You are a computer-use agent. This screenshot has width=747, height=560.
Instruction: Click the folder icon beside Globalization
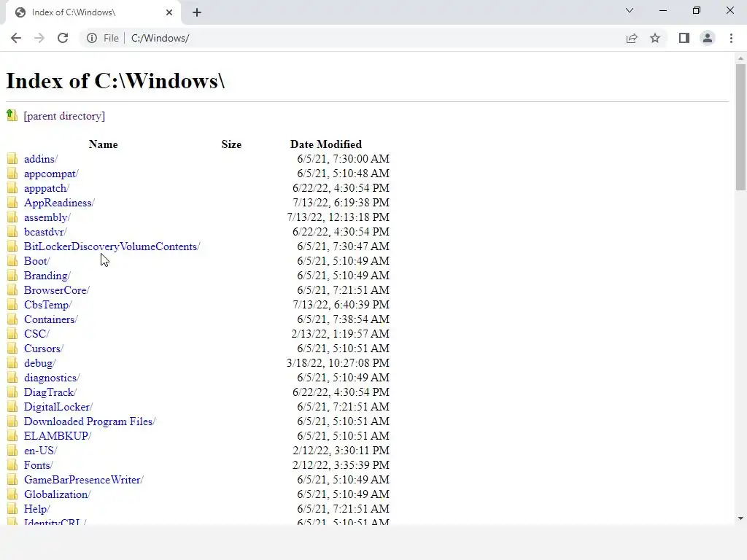tap(12, 494)
